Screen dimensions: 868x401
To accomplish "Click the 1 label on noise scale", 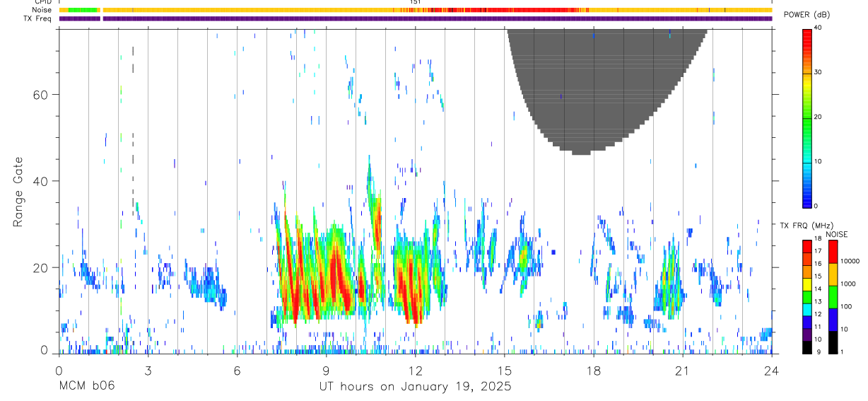I will coord(843,351).
